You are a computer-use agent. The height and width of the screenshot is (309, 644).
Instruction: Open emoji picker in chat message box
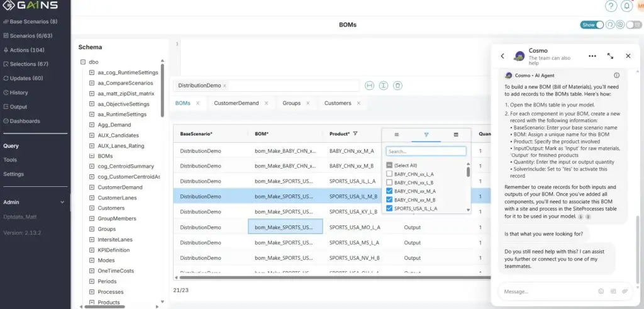[x=601, y=291]
